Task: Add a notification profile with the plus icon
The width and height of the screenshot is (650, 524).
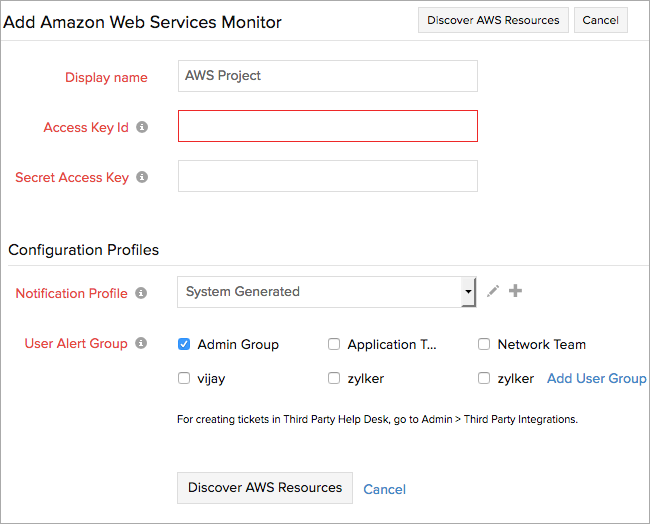Action: coord(515,291)
